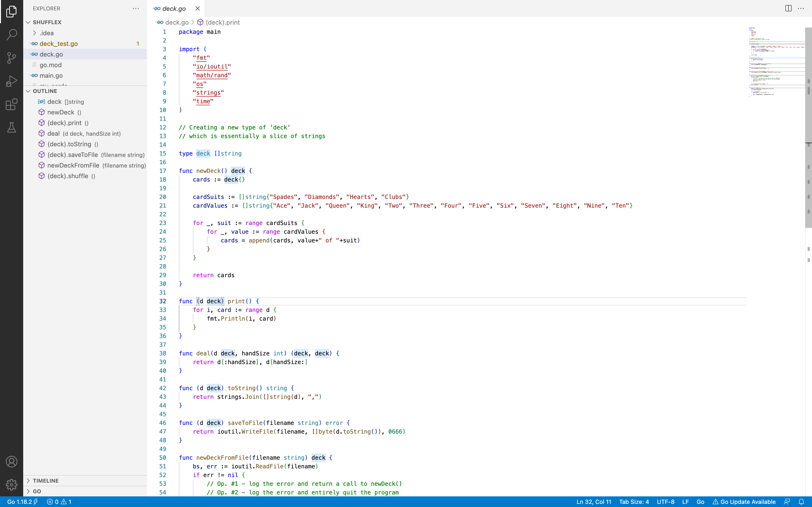The height and width of the screenshot is (507, 812).
Task: Open the Search view in activity bar
Action: 11,34
